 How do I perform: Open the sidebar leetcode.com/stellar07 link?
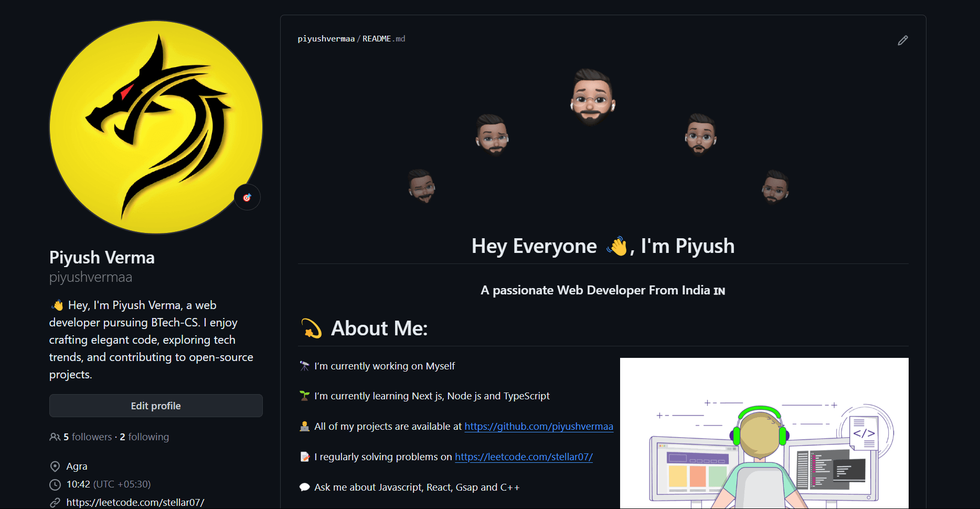[135, 503]
